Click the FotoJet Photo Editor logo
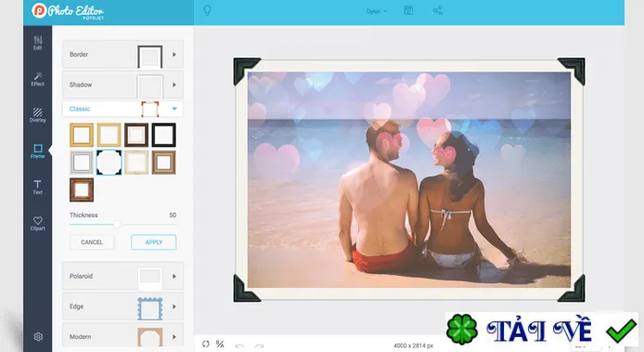The width and height of the screenshot is (644, 352). pos(68,11)
